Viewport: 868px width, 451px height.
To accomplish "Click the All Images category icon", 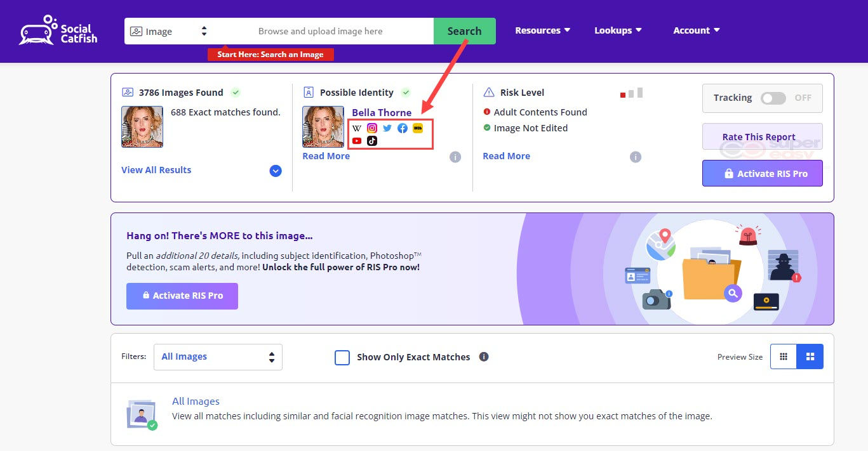I will (142, 414).
